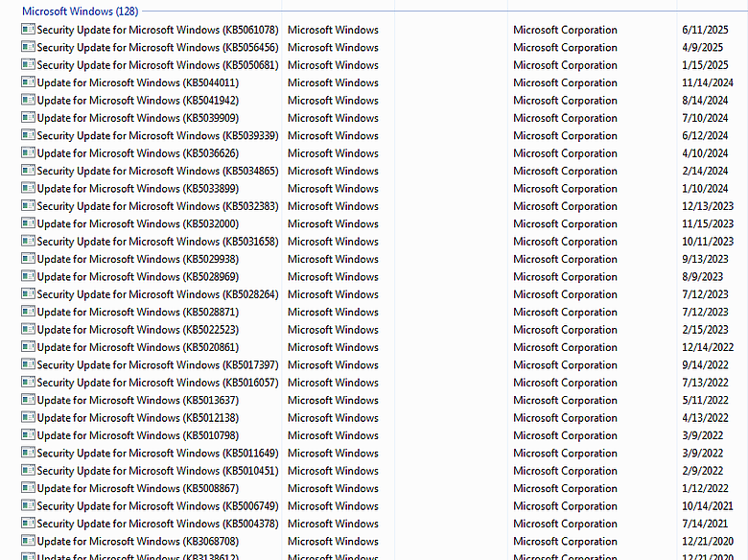Click the update icon next to KB5028969
The height and width of the screenshot is (560, 748).
[x=28, y=277]
